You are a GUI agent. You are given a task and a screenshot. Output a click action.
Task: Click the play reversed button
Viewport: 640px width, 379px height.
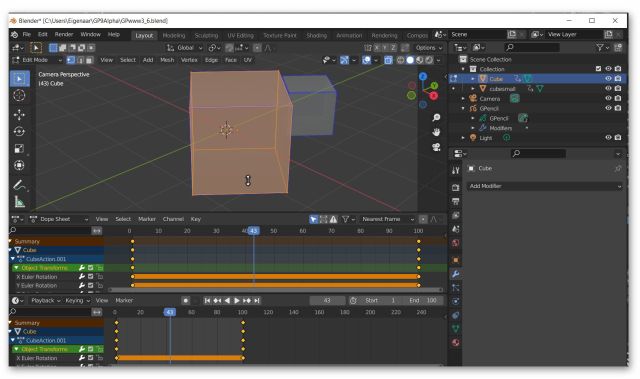pos(227,301)
